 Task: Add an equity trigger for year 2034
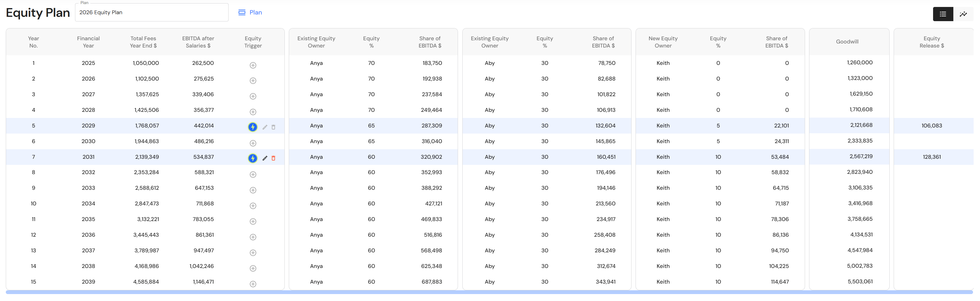(x=253, y=206)
